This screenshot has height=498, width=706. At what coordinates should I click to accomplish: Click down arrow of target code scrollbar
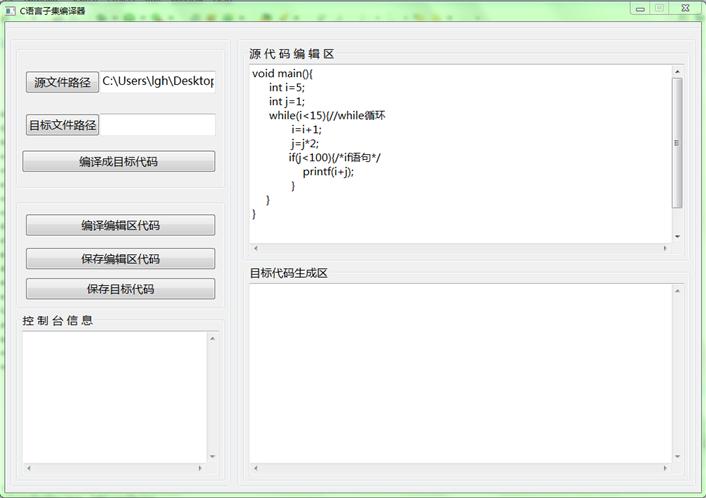click(677, 457)
